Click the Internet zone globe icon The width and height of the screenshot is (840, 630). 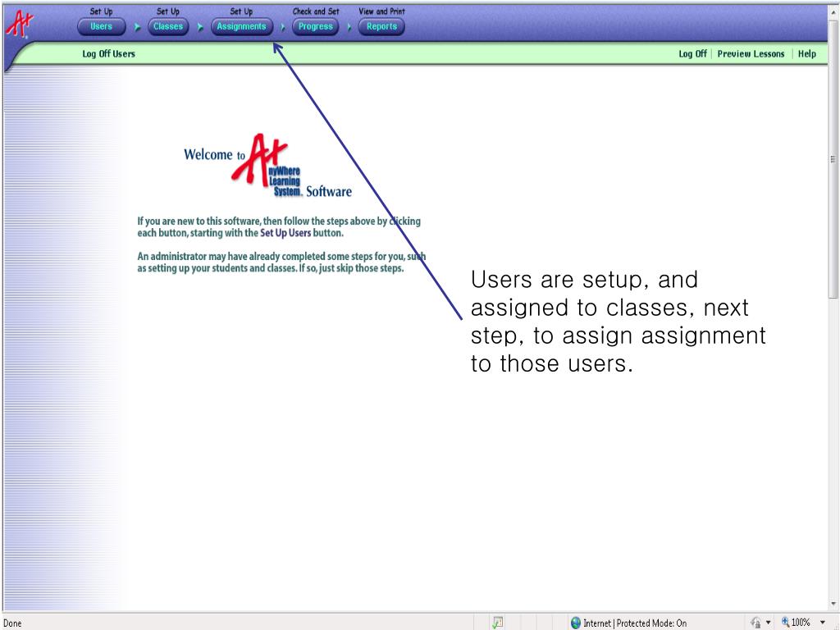click(575, 623)
